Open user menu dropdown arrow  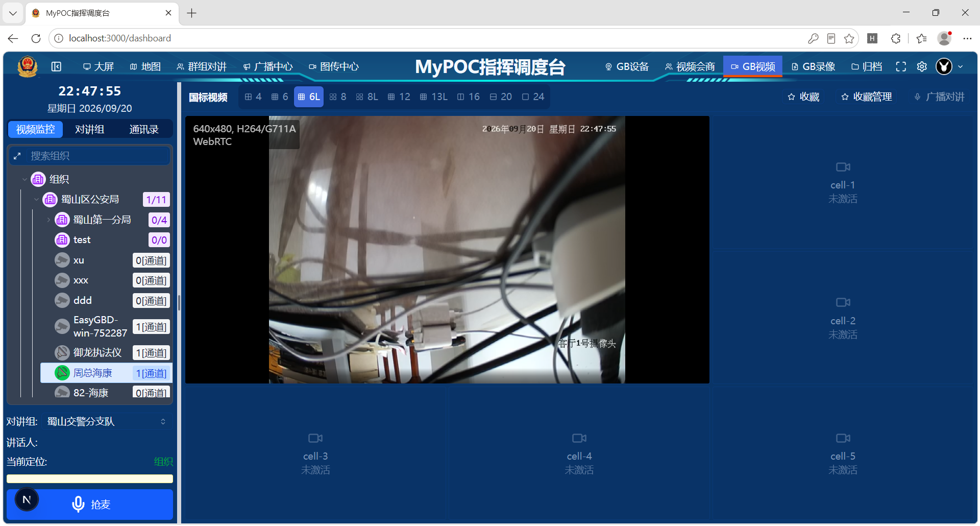[x=960, y=66]
